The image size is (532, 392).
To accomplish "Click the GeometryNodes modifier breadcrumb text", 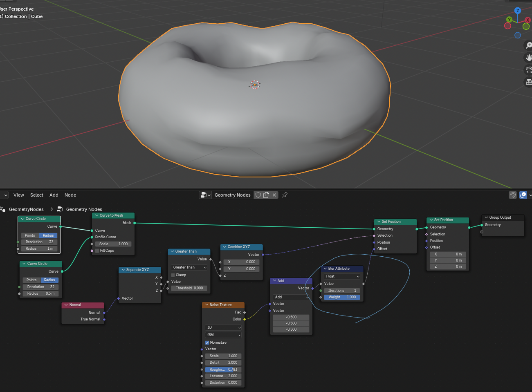I will pyautogui.click(x=26, y=209).
